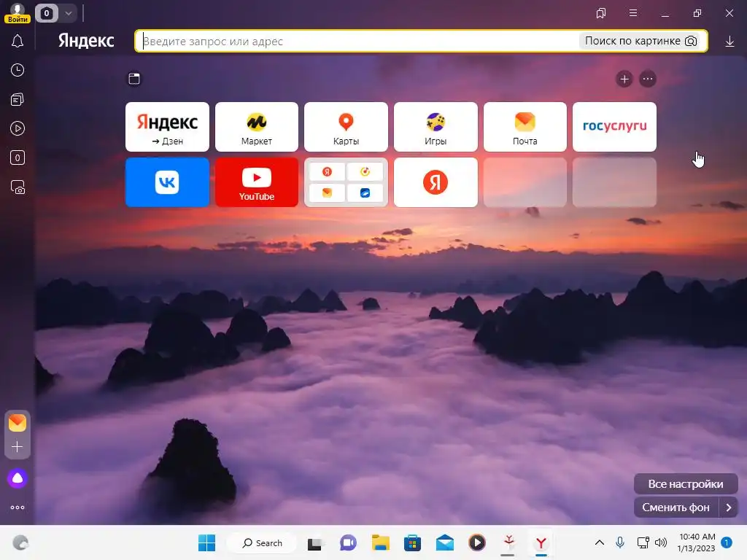This screenshot has height=560, width=747.
Task: Open the volume tray icon
Action: 661,542
